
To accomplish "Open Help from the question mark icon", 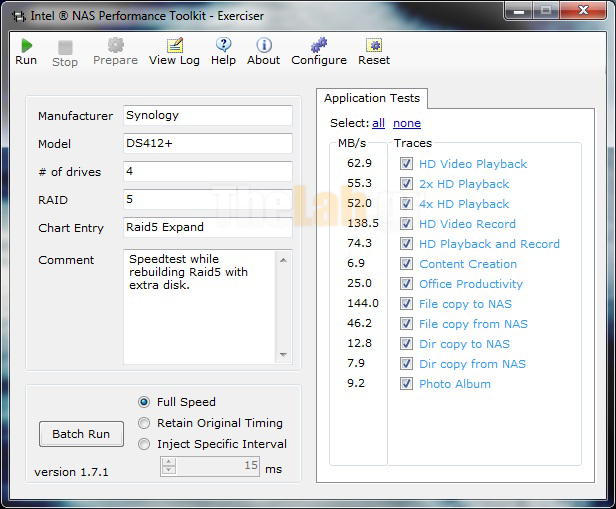I will click(224, 45).
